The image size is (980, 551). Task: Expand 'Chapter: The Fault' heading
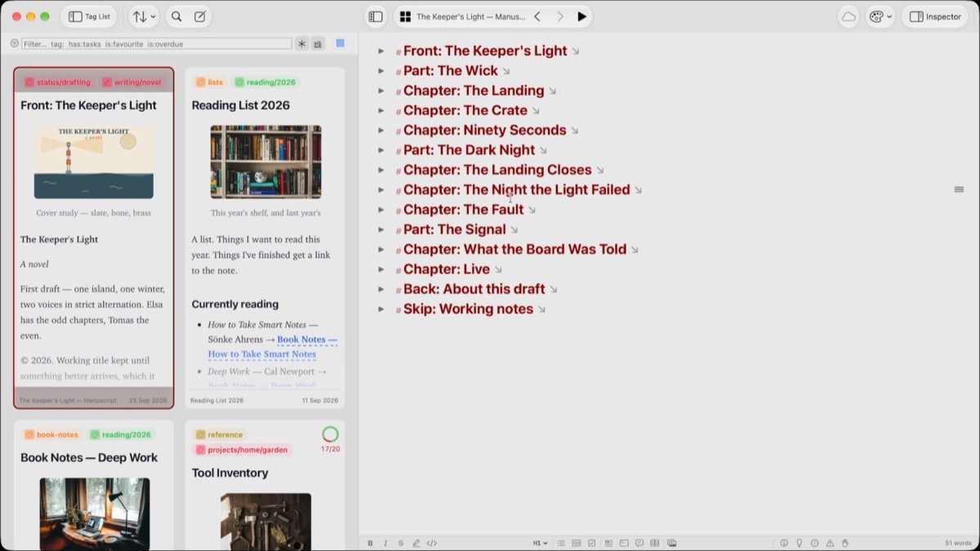pyautogui.click(x=381, y=210)
